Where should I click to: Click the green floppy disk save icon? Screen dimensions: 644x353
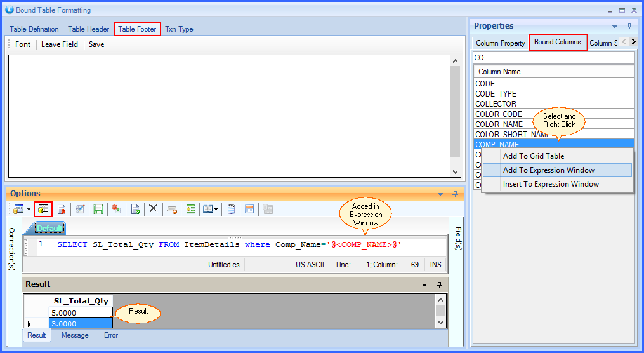tap(98, 209)
